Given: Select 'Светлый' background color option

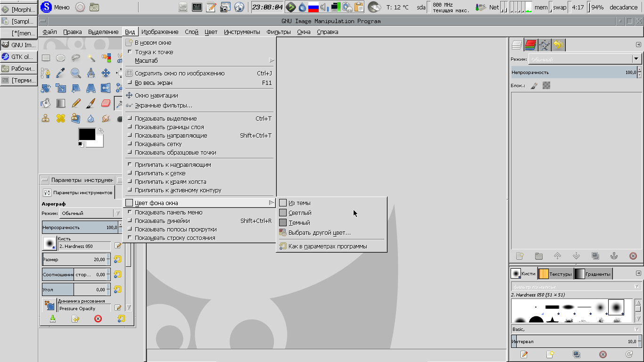Looking at the screenshot, I should pos(331,213).
